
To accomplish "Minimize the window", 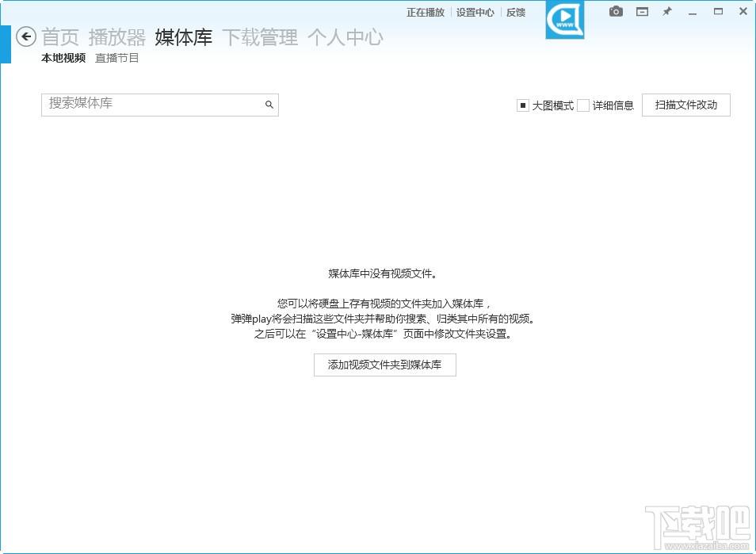I will click(693, 13).
